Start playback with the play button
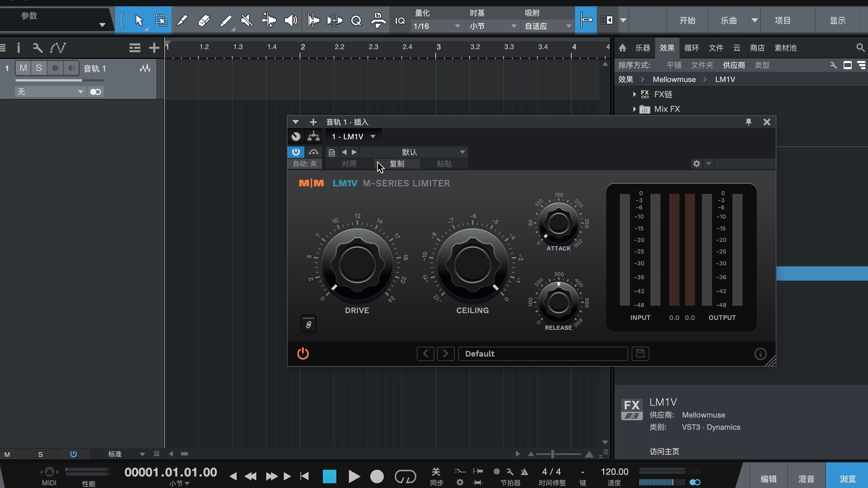 (x=354, y=476)
